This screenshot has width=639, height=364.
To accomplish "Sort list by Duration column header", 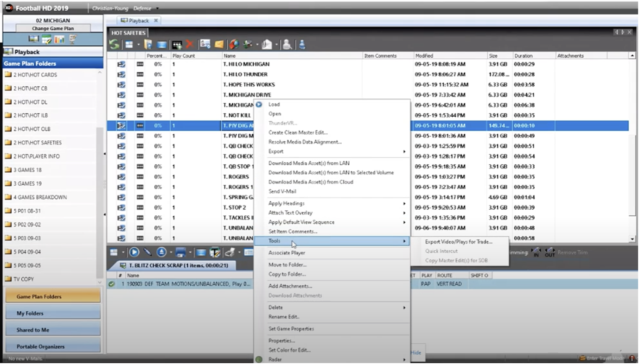I will click(524, 56).
